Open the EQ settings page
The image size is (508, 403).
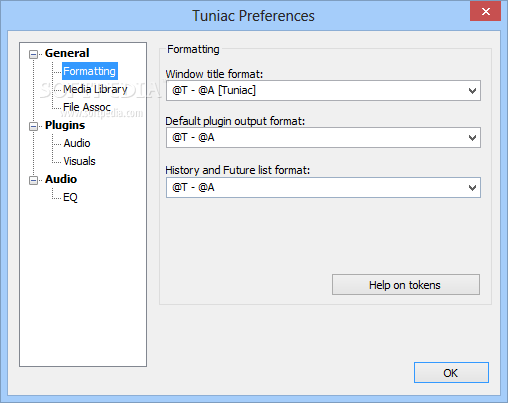70,197
